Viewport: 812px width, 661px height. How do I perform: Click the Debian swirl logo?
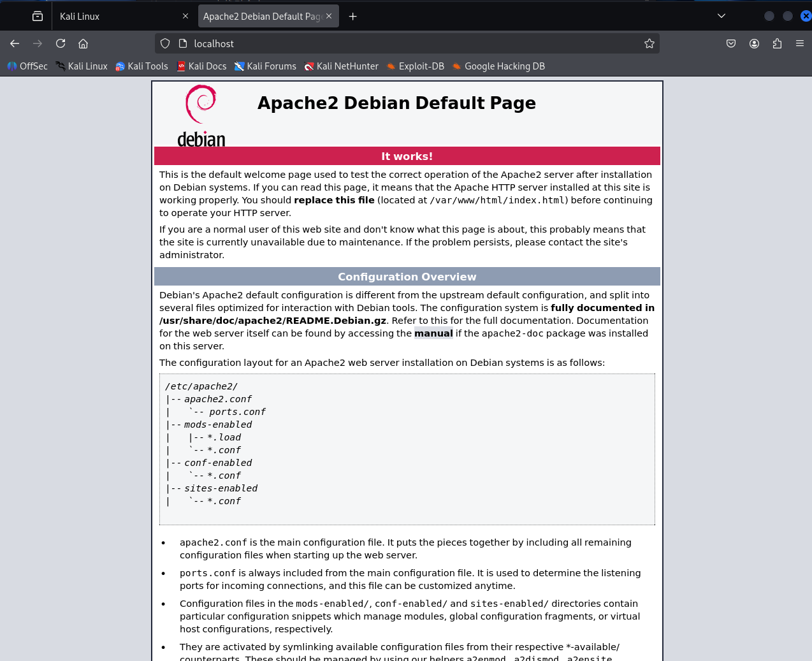coord(201,115)
